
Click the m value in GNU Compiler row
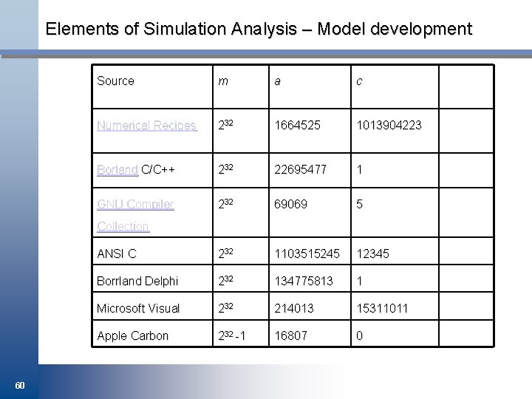pyautogui.click(x=225, y=203)
